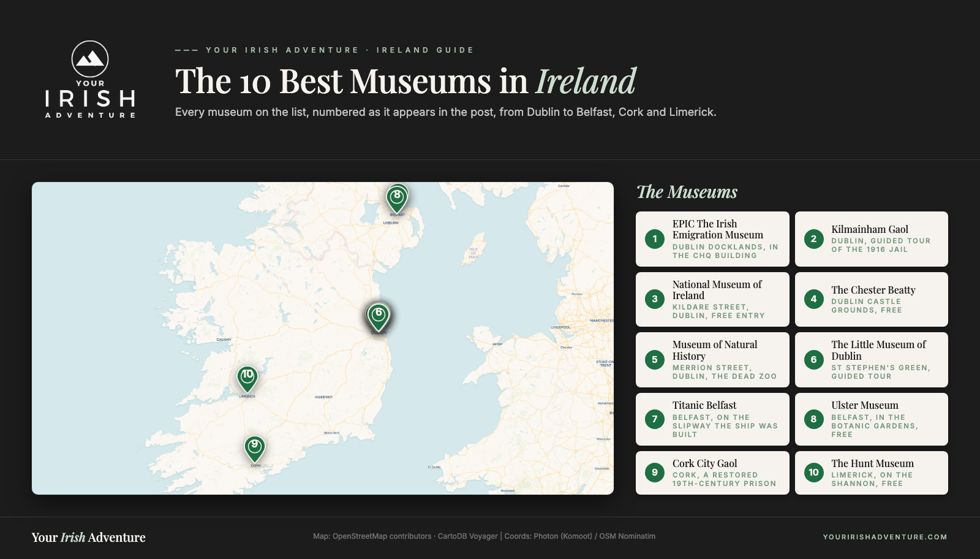The width and height of the screenshot is (980, 559).
Task: Click the green number 3 badge
Action: 655,299
